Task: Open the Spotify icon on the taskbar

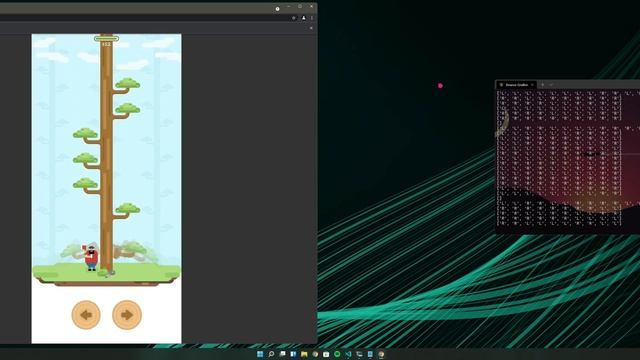Action: pos(337,354)
